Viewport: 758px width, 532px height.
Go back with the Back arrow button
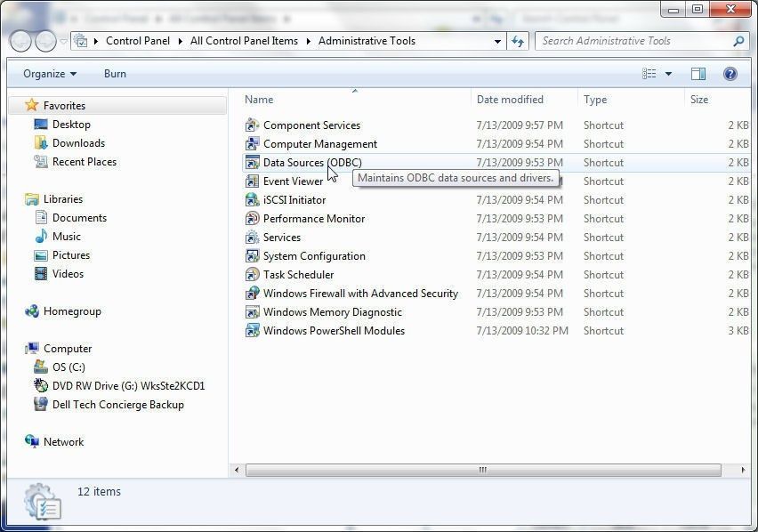[x=20, y=42]
